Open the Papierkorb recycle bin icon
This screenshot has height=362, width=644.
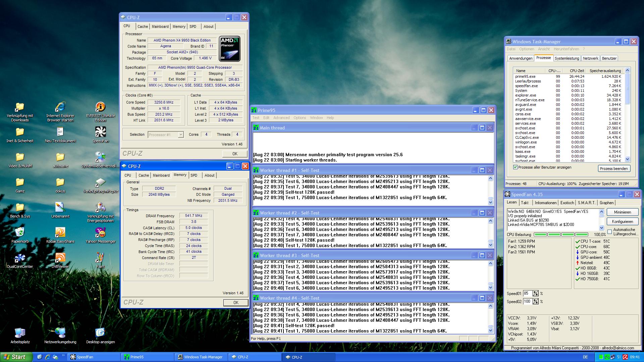tap(20, 233)
